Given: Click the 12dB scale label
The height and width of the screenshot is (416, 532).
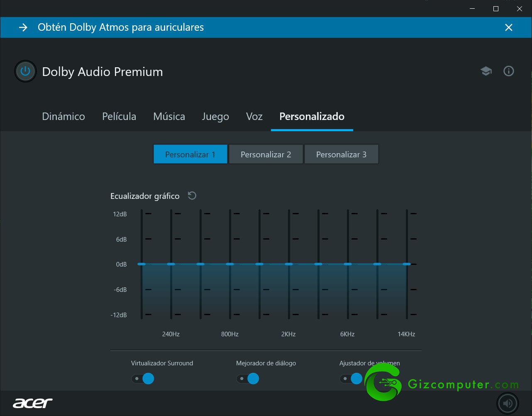Looking at the screenshot, I should [x=120, y=214].
